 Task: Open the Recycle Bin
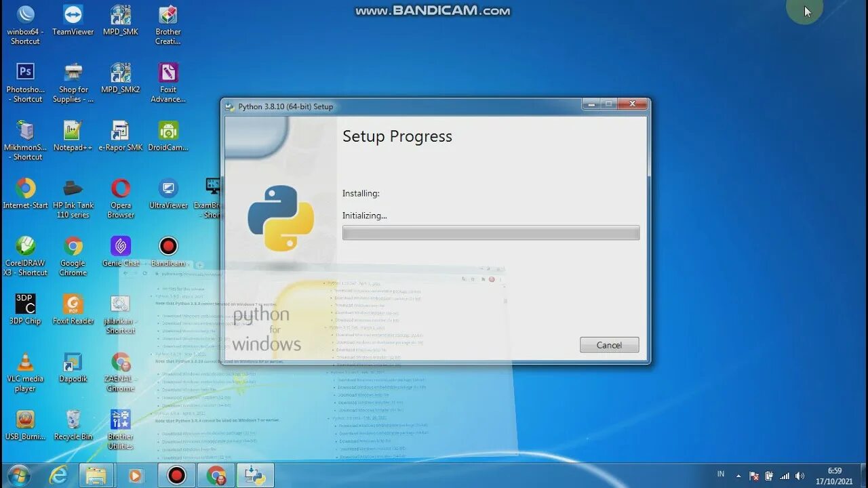(x=73, y=420)
